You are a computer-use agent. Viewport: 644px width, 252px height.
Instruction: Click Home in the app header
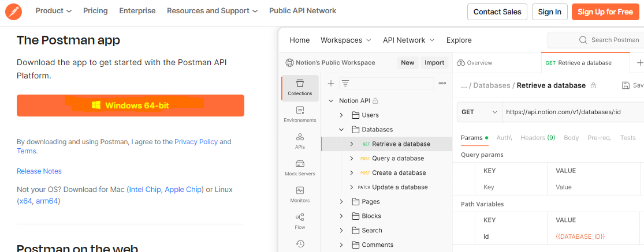point(300,40)
